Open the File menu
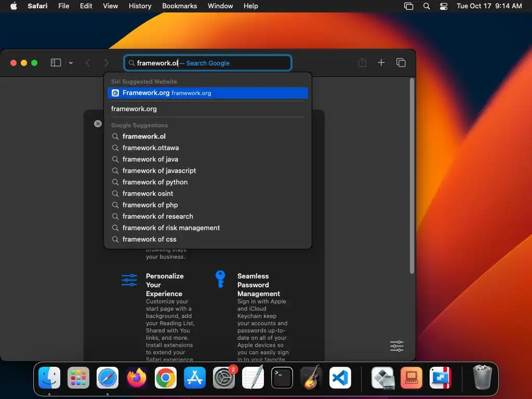Viewport: 532px width, 399px height. 63,6
